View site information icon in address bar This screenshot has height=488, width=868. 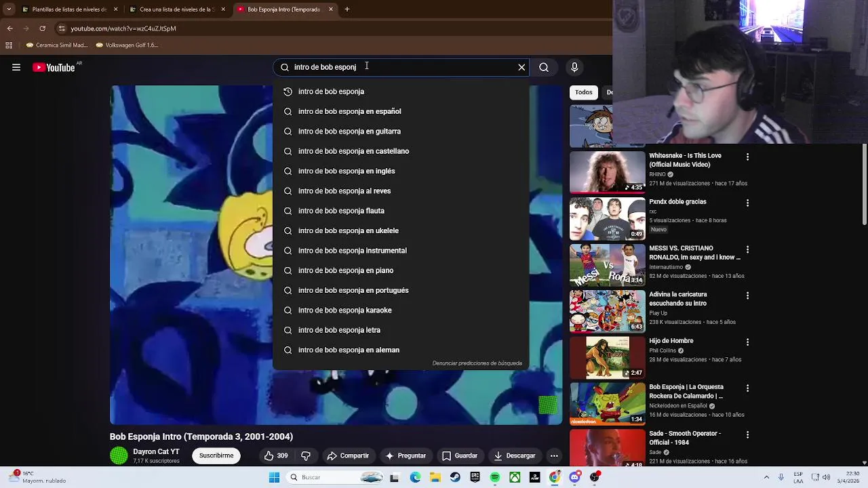pos(62,28)
